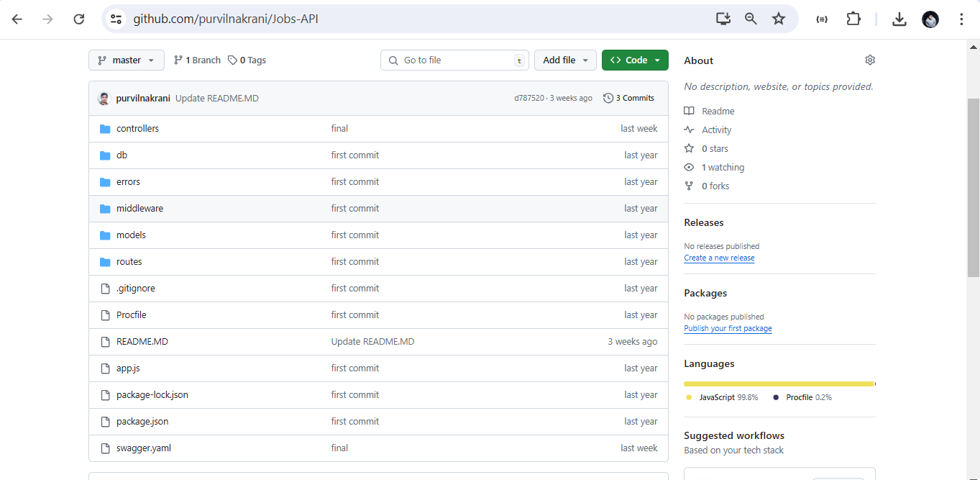
Task: Click the Go to file search field
Action: (x=454, y=60)
